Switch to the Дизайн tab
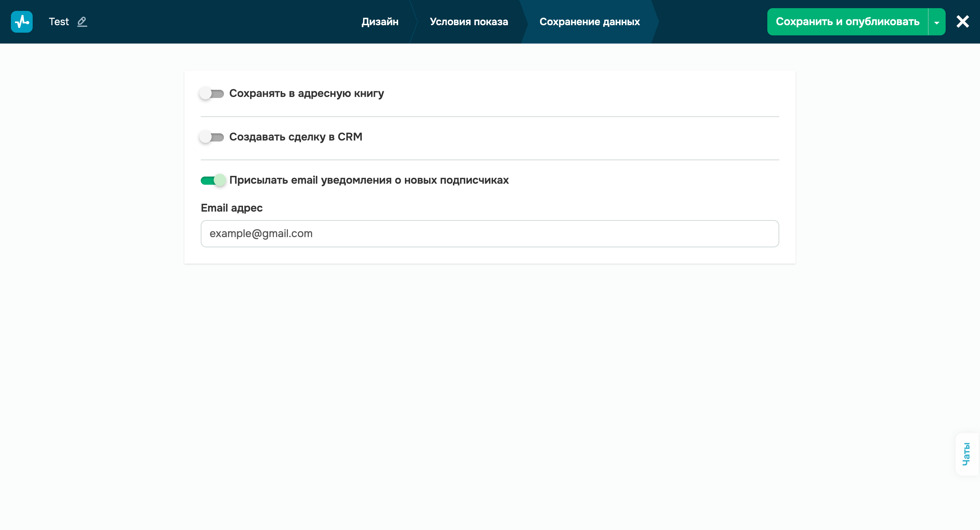Screen dimensions: 980x530 pos(380,22)
